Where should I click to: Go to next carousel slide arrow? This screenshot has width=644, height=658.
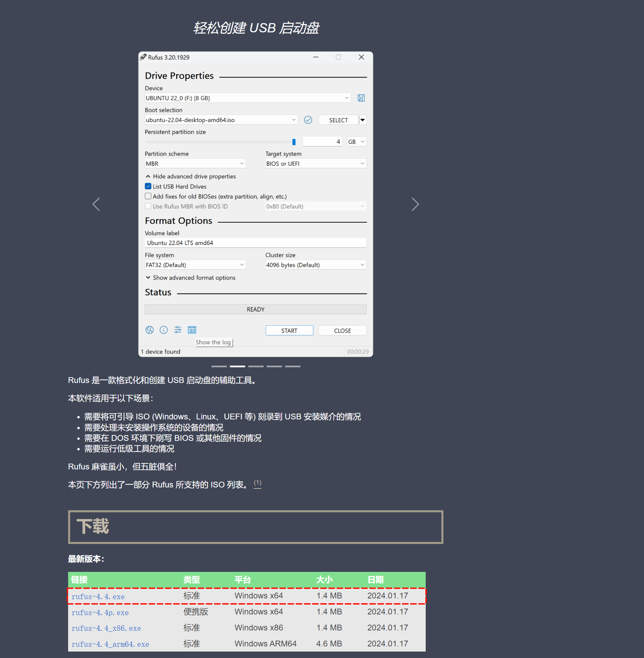pos(415,204)
